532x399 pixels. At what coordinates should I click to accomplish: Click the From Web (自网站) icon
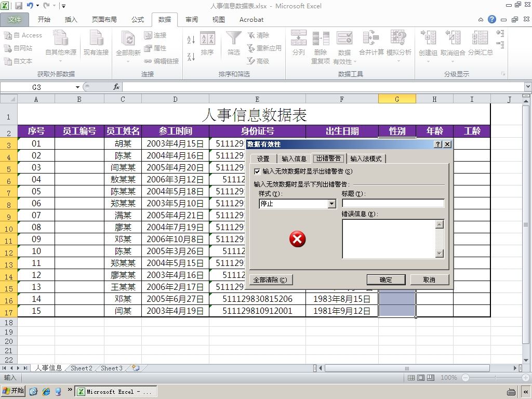coord(8,48)
